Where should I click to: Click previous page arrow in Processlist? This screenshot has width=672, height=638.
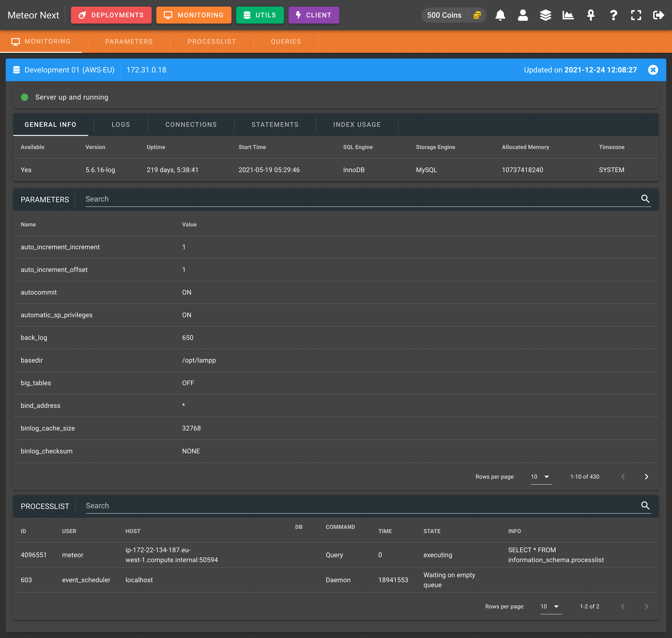click(623, 606)
